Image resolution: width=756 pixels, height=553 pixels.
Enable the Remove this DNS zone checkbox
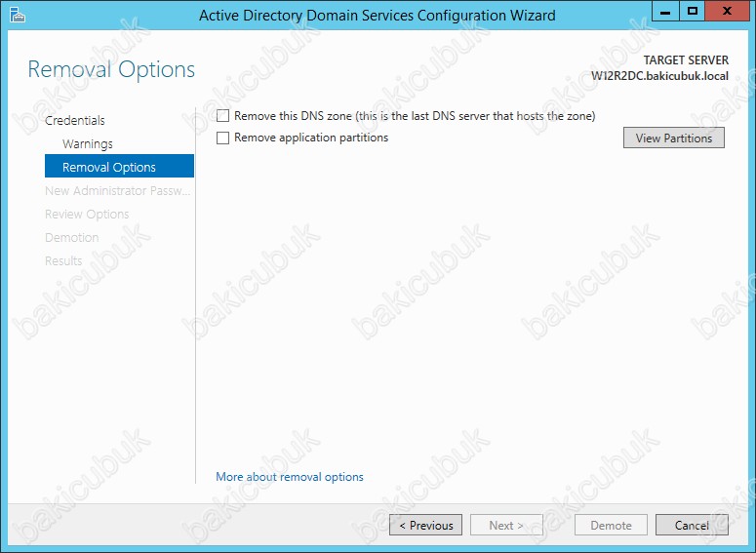222,116
